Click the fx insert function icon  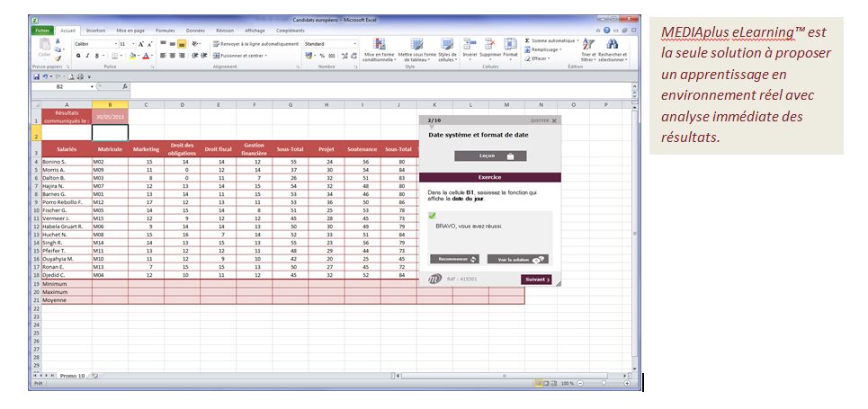coord(125,87)
